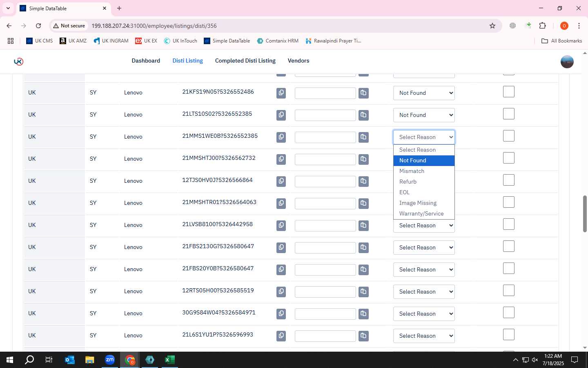Choose Not Found in the open list
Screen dimensions: 588x368
click(x=424, y=160)
